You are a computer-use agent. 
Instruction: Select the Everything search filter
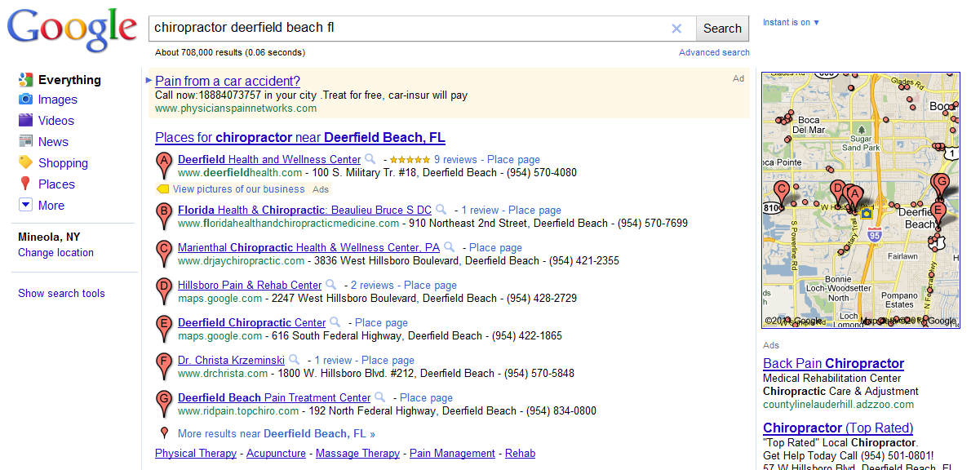69,80
